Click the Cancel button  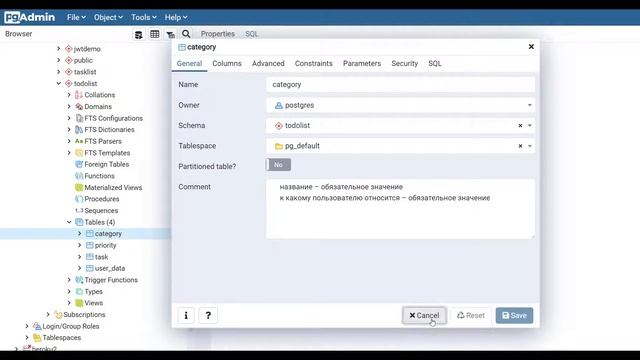coord(424,316)
